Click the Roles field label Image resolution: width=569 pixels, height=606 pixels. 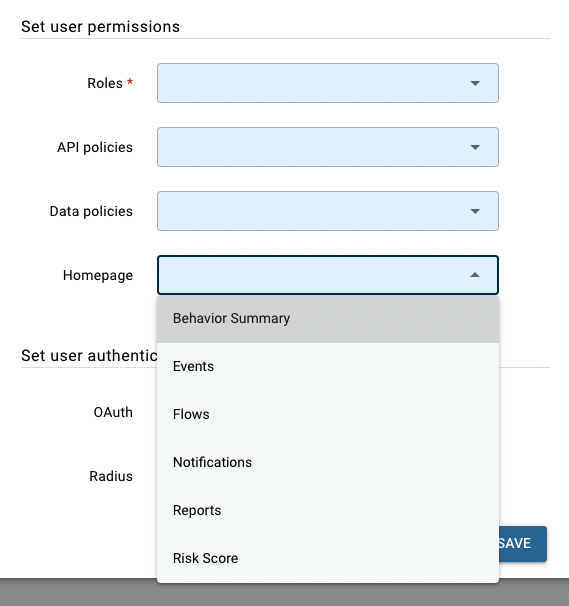pos(105,83)
